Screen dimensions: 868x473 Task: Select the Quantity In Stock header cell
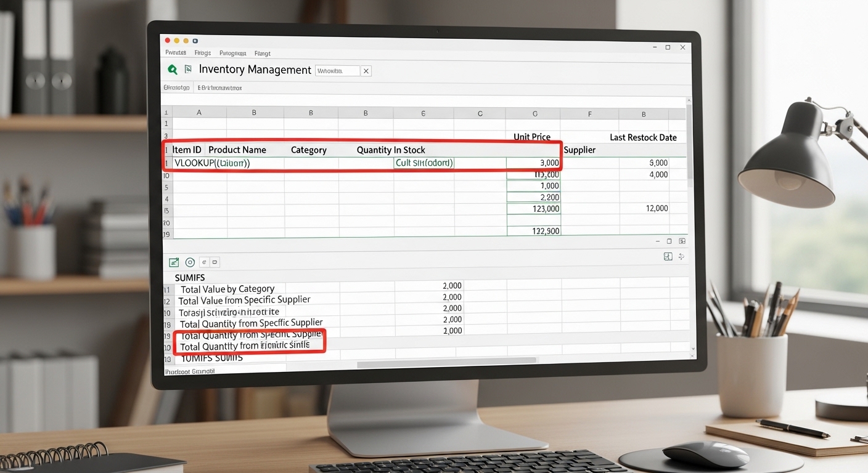(391, 150)
